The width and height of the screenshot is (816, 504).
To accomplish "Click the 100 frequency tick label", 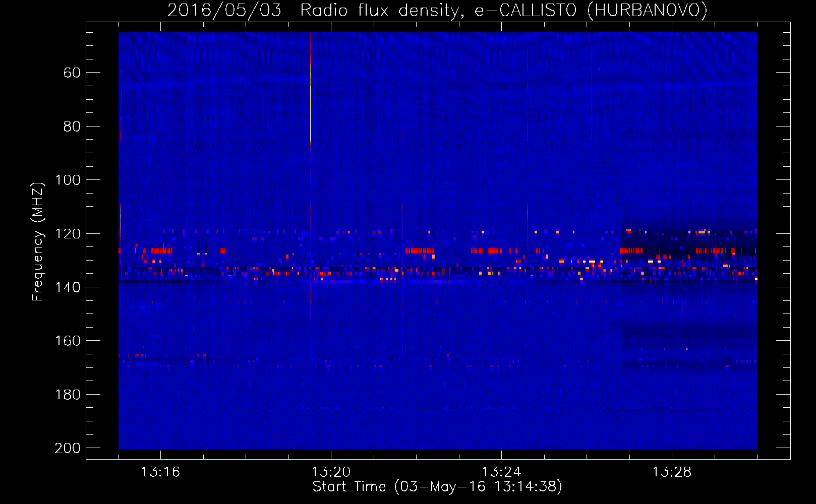I will [x=68, y=180].
